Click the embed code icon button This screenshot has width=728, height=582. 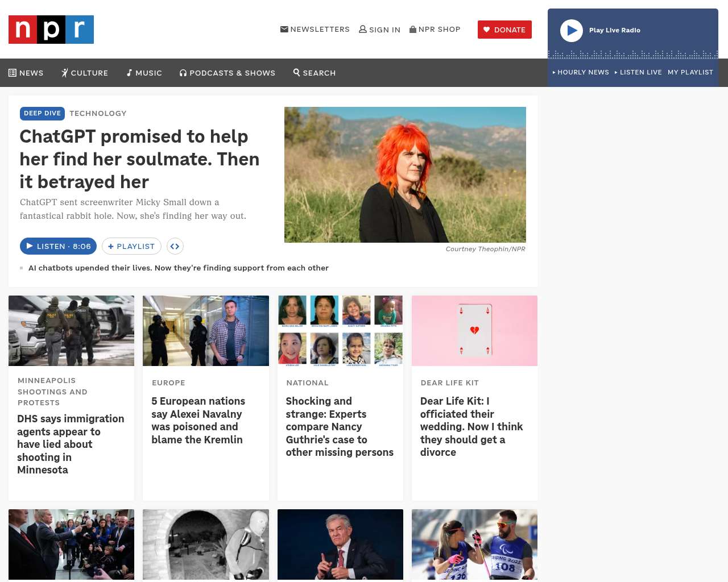[x=175, y=246]
